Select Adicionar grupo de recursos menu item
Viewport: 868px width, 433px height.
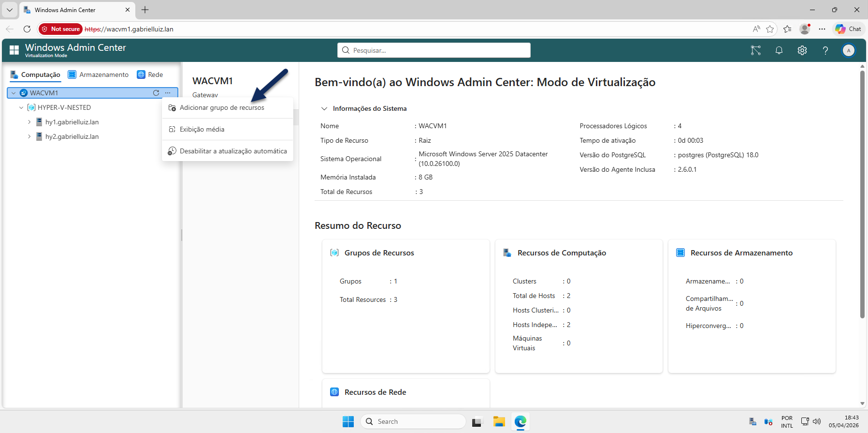point(222,107)
